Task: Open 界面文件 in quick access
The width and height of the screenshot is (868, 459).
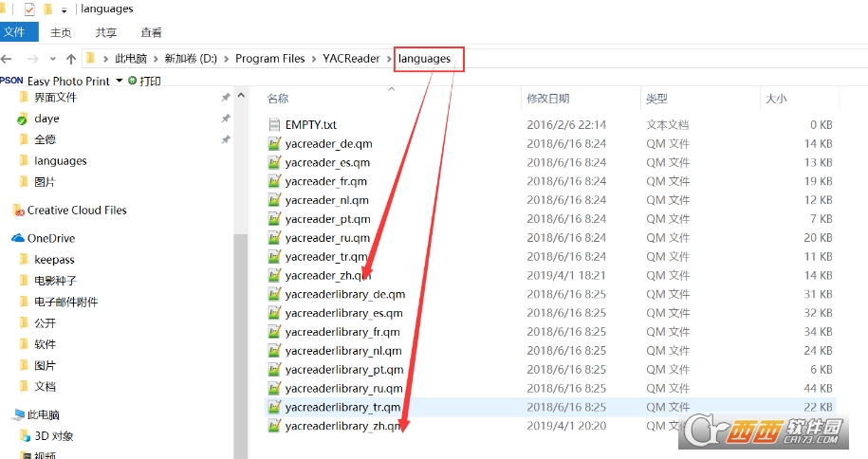Action: click(x=55, y=98)
